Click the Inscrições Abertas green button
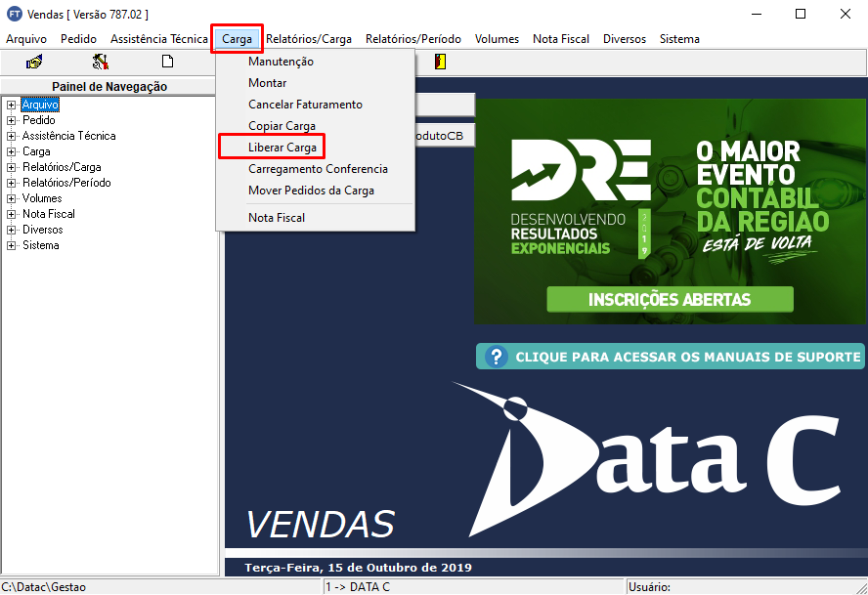The width and height of the screenshot is (868, 595). click(x=670, y=299)
